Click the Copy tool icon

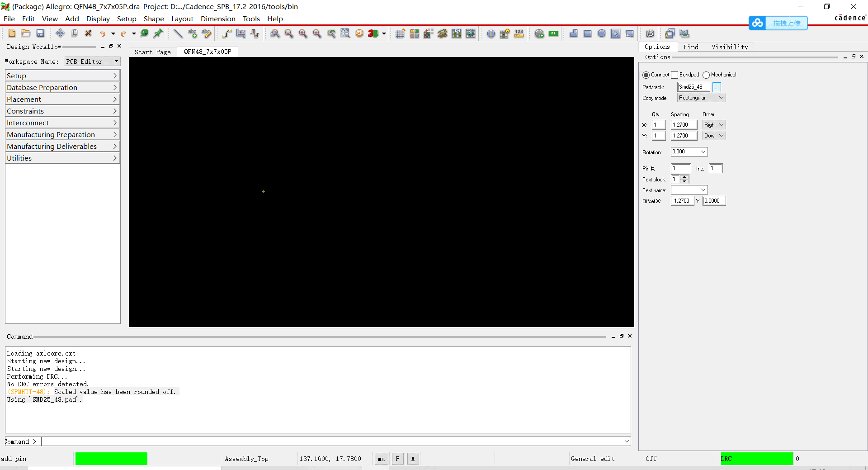[75, 33]
